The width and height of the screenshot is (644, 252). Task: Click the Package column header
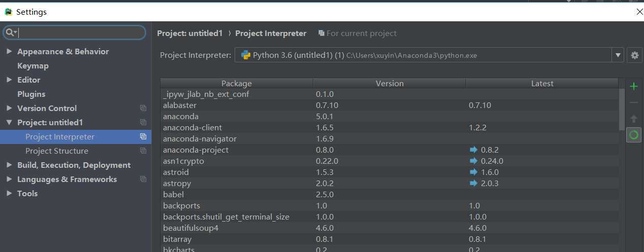237,83
